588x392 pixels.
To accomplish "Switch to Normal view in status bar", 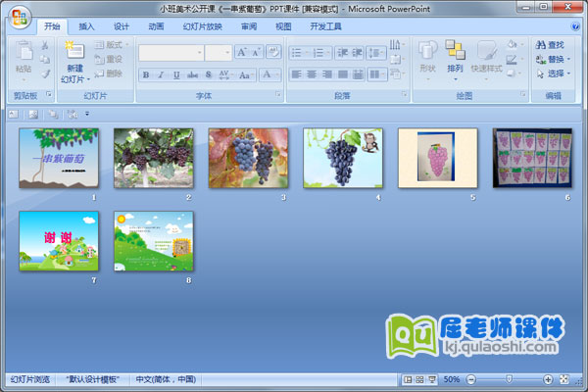I will pyautogui.click(x=408, y=379).
